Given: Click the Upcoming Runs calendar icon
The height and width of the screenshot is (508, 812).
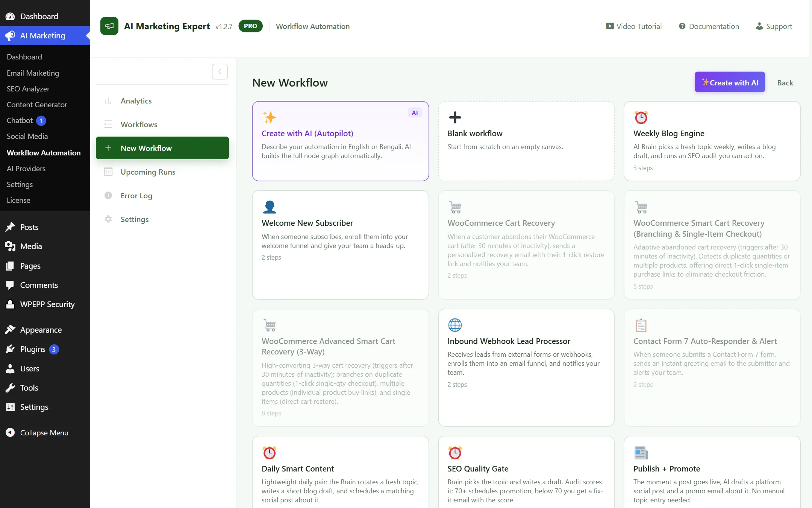Looking at the screenshot, I should (108, 172).
